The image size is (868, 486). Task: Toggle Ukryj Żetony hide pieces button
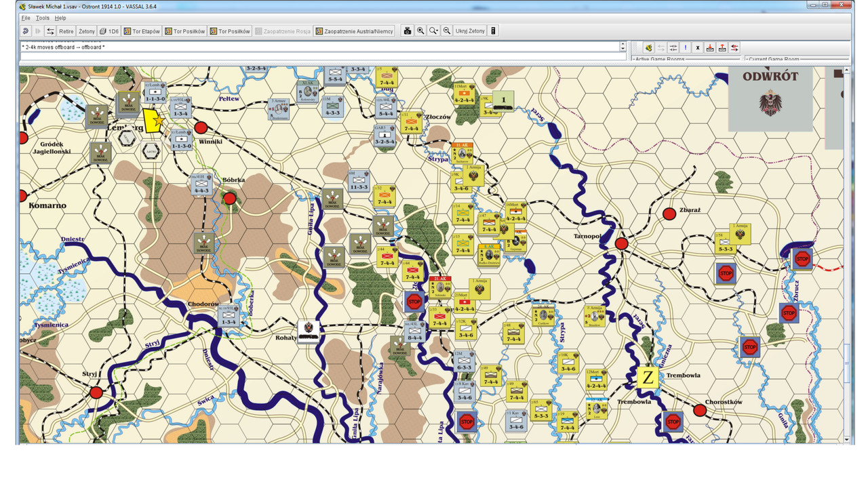(470, 31)
